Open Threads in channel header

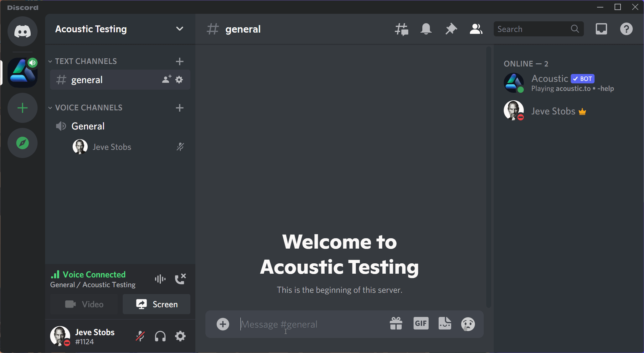[401, 29]
